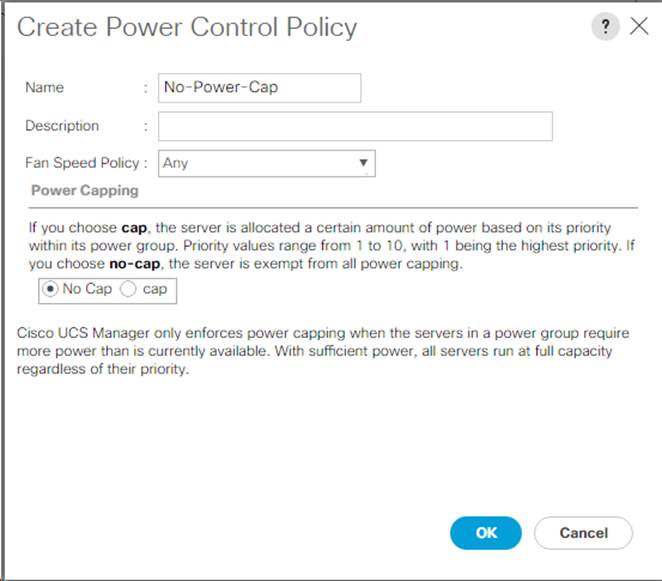
Task: Focus the empty Description text field
Action: pos(355,126)
